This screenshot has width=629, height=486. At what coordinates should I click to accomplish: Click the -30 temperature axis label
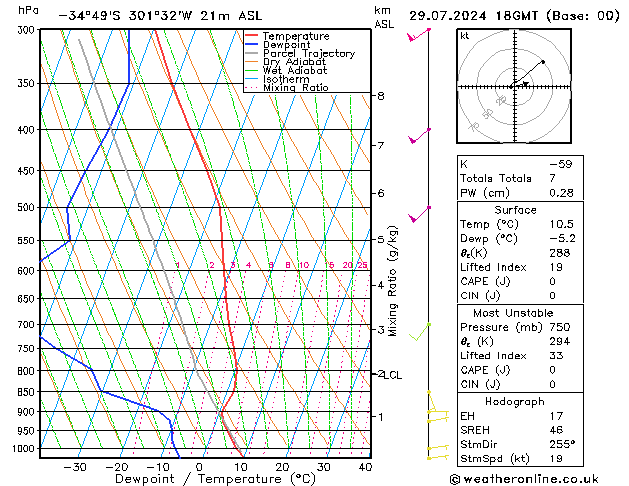[75, 467]
